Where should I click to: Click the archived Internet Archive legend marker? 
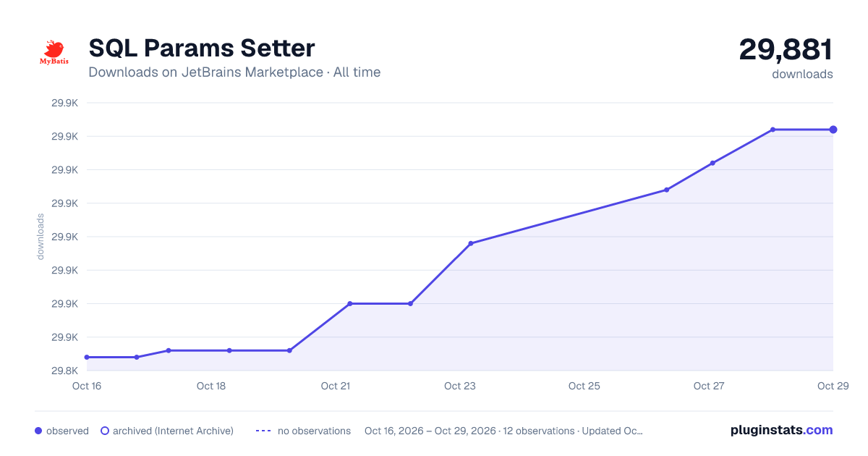[105, 431]
